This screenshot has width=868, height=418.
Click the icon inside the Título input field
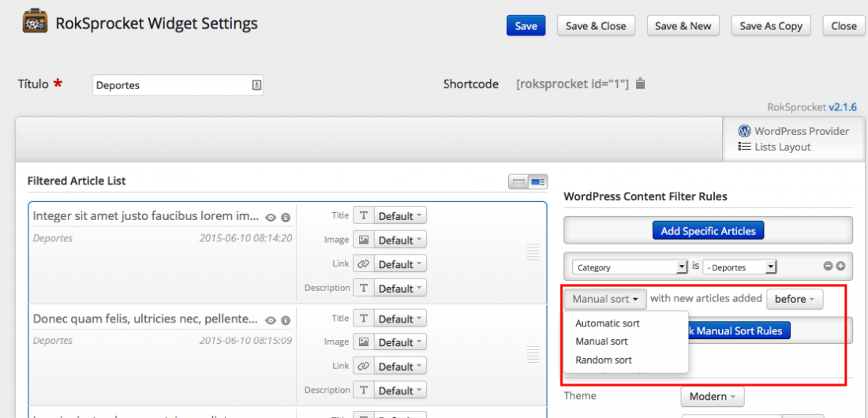(256, 85)
